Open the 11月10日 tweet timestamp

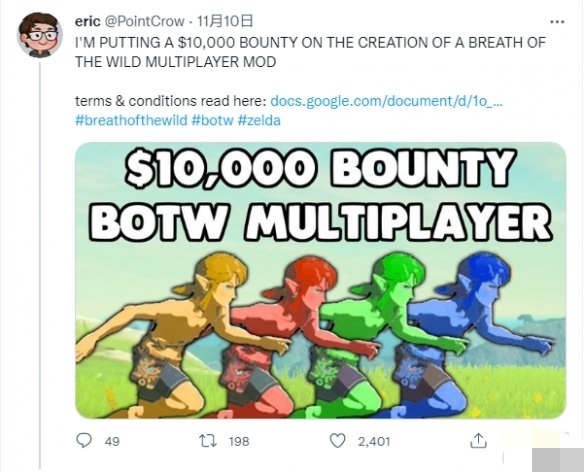click(224, 21)
